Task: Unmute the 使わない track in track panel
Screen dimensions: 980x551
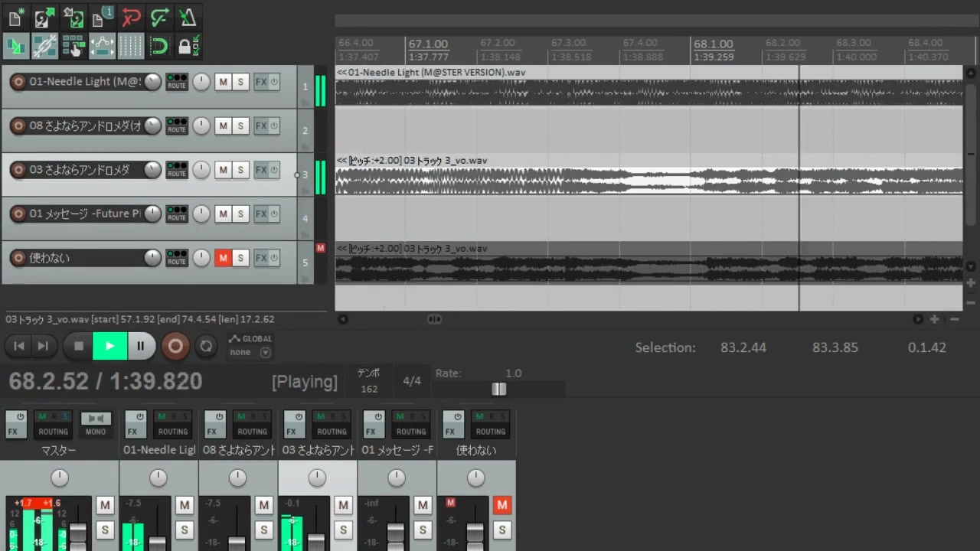Action: coord(223,258)
